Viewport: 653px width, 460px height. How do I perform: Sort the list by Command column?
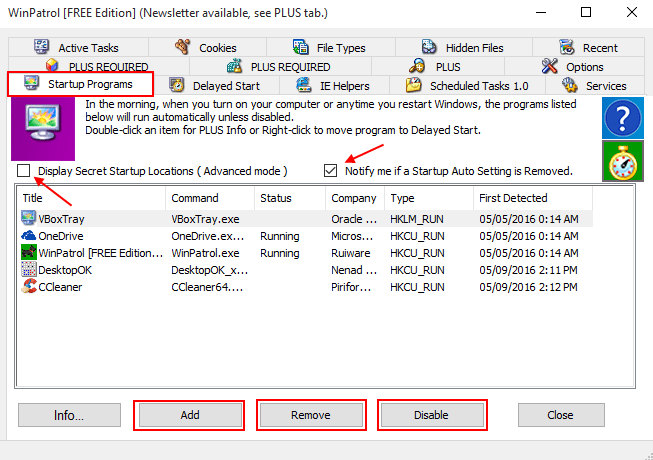pos(210,198)
